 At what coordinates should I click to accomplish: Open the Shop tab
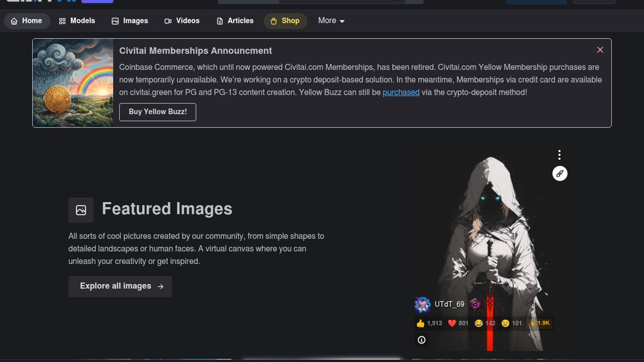[285, 21]
